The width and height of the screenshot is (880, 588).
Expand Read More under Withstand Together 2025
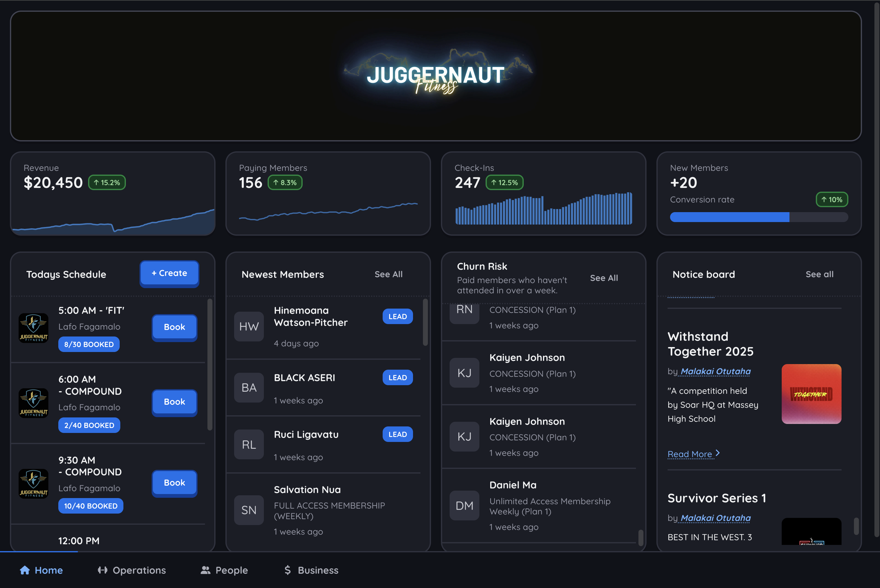click(x=691, y=454)
